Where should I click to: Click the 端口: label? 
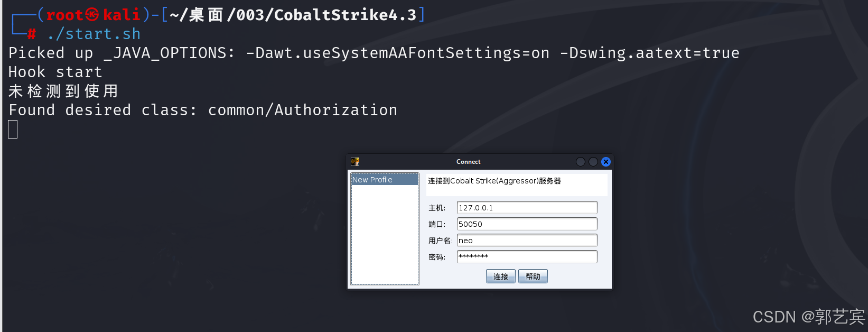437,225
